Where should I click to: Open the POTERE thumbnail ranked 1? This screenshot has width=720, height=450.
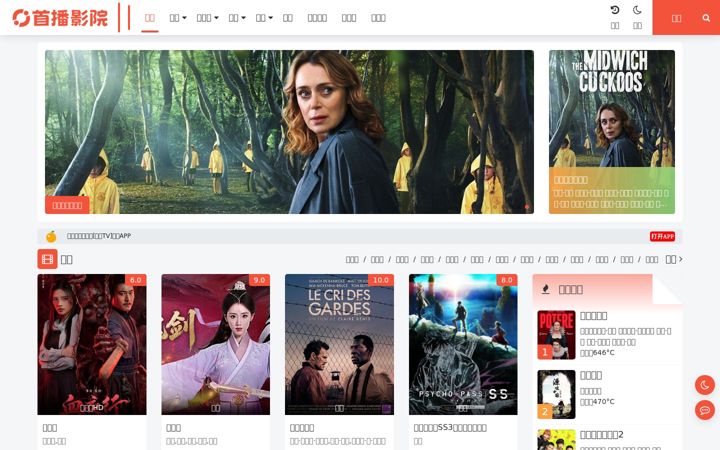point(556,334)
